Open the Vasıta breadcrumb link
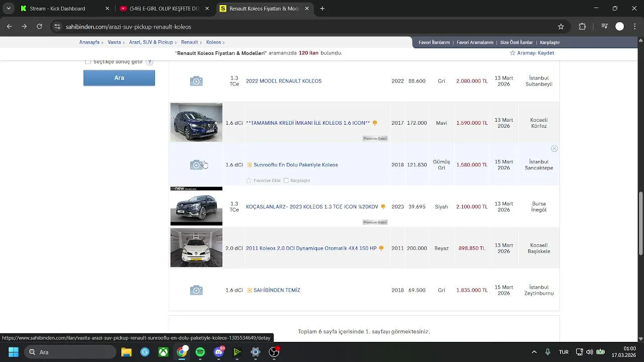 114,42
